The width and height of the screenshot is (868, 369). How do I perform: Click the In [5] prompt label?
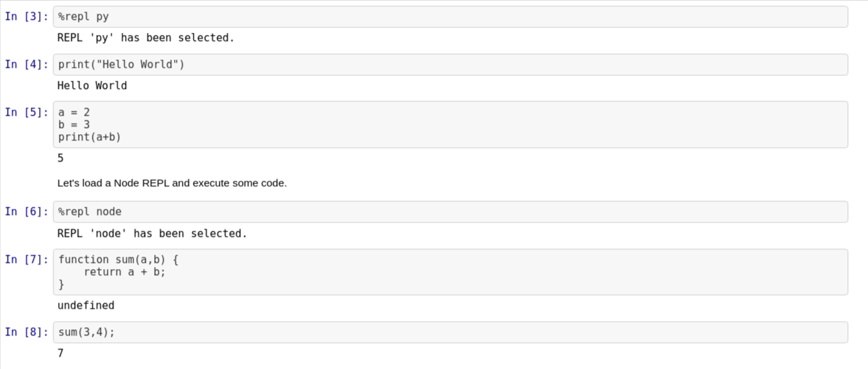(27, 112)
